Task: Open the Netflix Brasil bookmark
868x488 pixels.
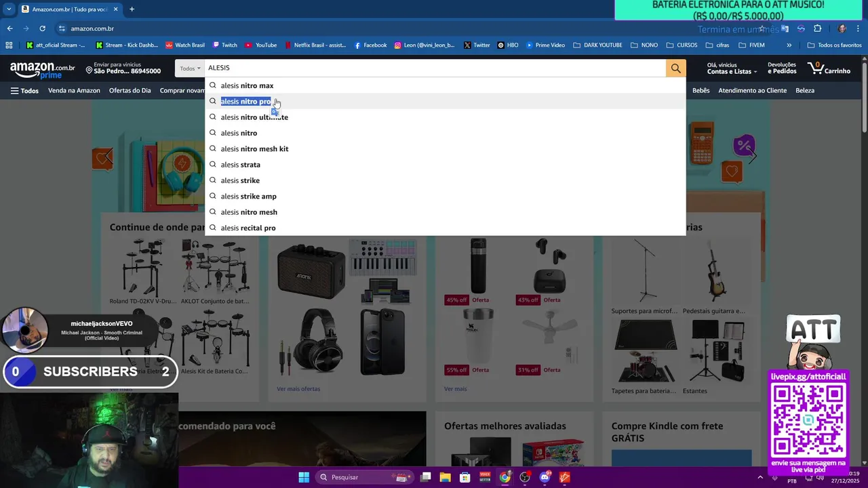Action: click(x=315, y=45)
